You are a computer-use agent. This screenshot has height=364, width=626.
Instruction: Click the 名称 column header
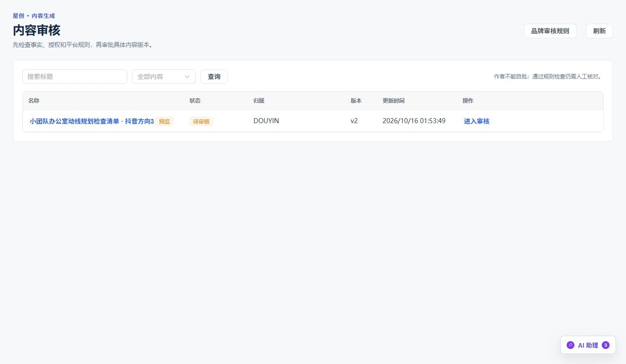(x=34, y=101)
